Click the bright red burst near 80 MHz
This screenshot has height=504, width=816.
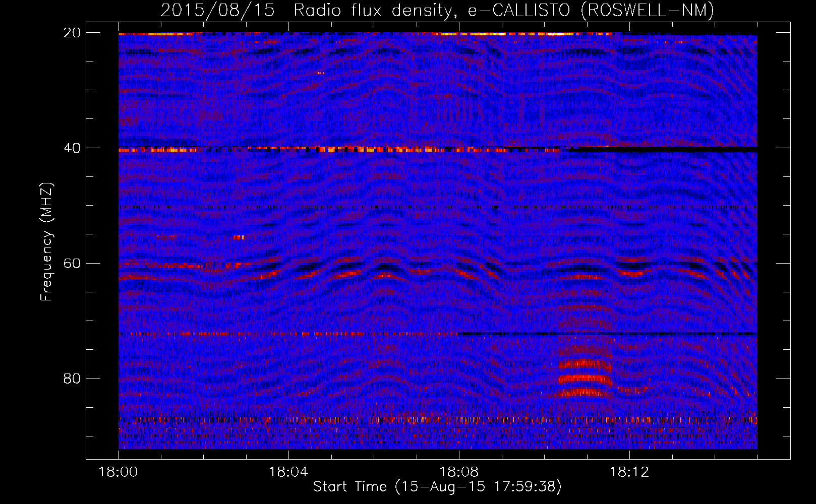point(585,378)
